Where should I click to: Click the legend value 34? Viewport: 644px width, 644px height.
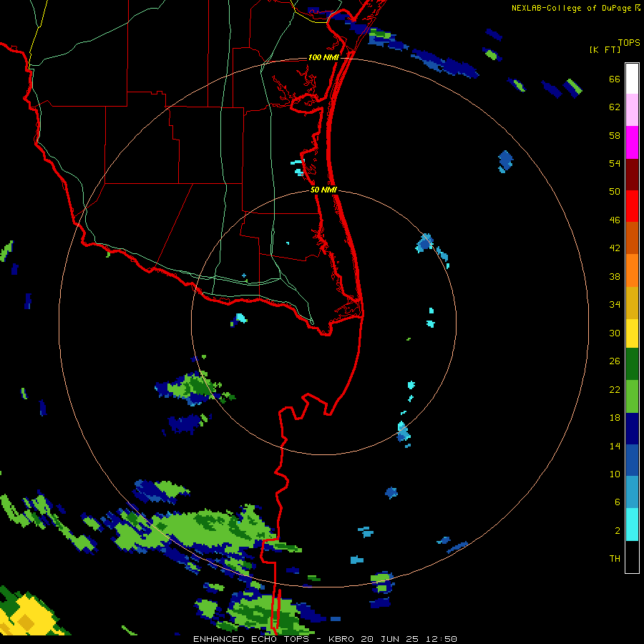[x=615, y=305]
